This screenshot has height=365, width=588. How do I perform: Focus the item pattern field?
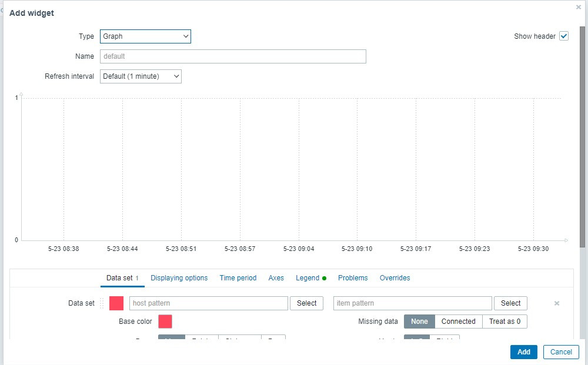[413, 303]
